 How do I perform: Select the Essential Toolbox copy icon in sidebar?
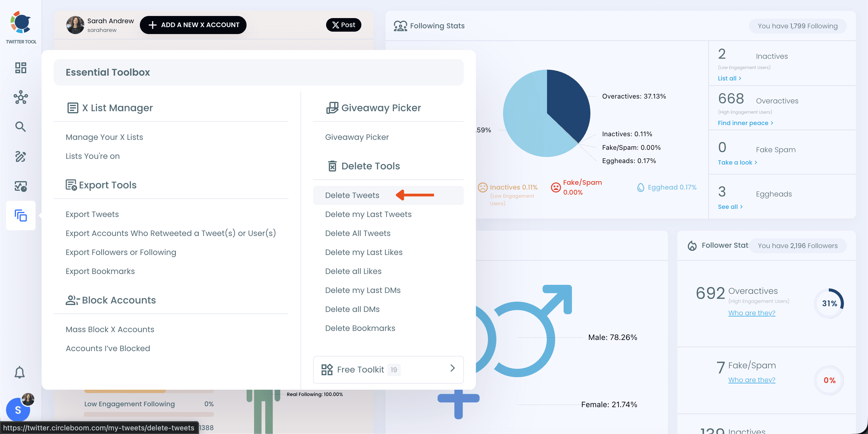20,216
